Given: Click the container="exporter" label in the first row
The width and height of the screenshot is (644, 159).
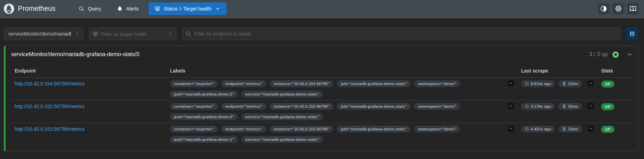Looking at the screenshot, I should point(194,84).
